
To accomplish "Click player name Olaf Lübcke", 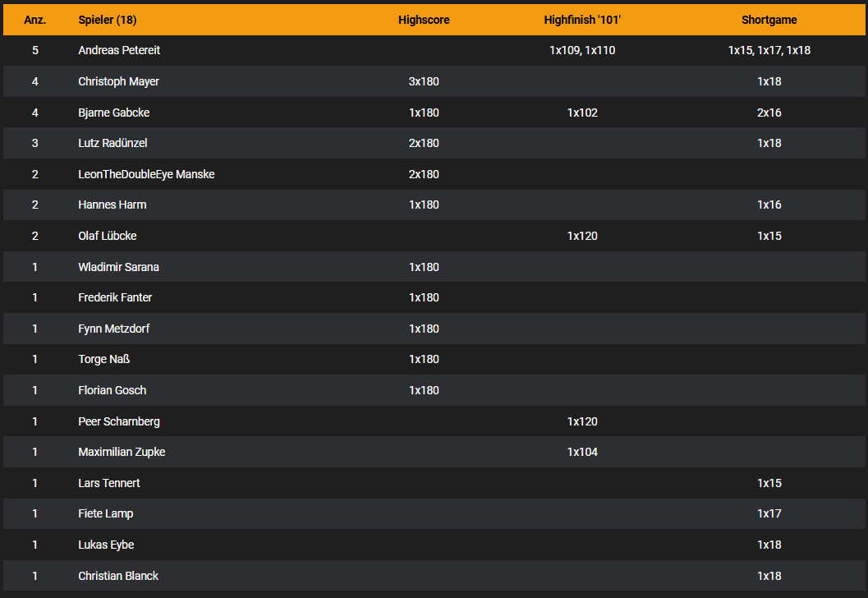I will (x=108, y=236).
